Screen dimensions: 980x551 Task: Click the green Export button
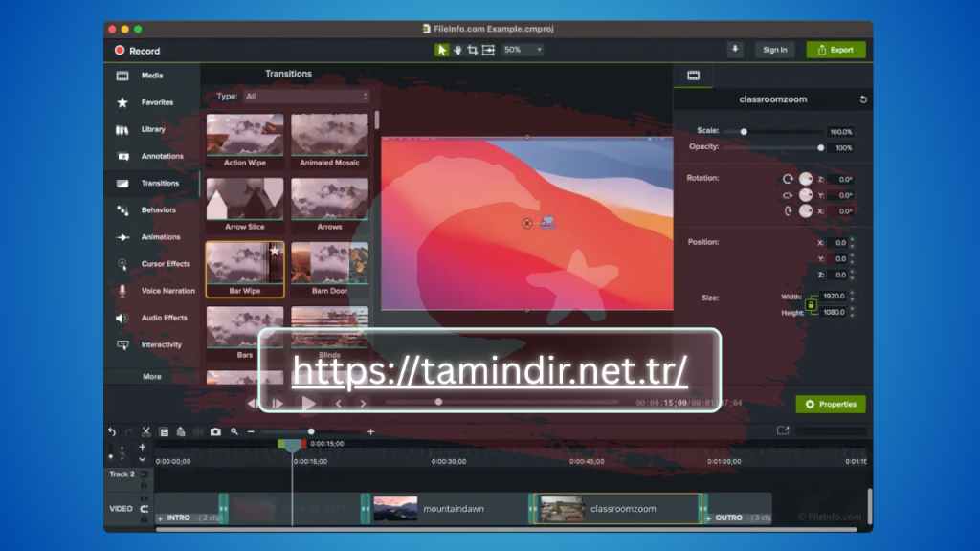click(835, 50)
